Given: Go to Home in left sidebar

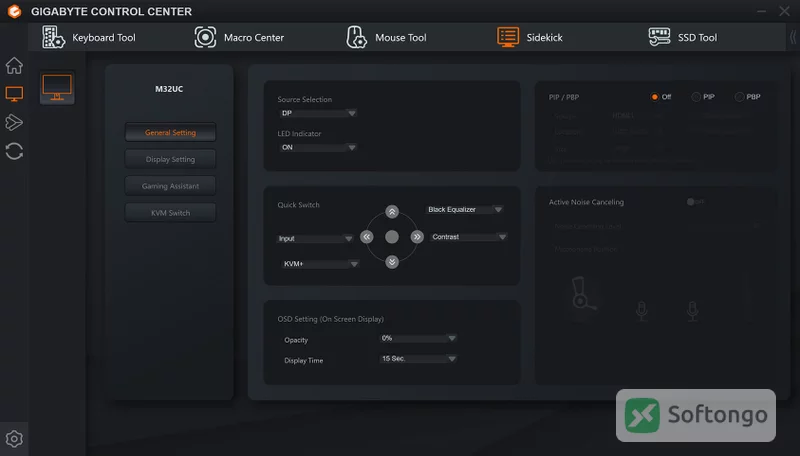Looking at the screenshot, I should click(14, 65).
